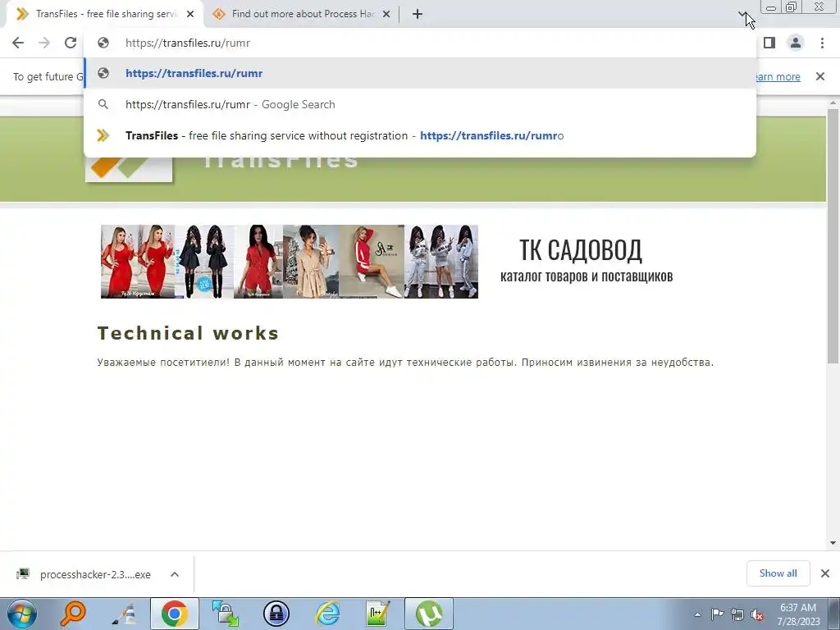Open the side panel icon in the toolbar

[x=769, y=43]
